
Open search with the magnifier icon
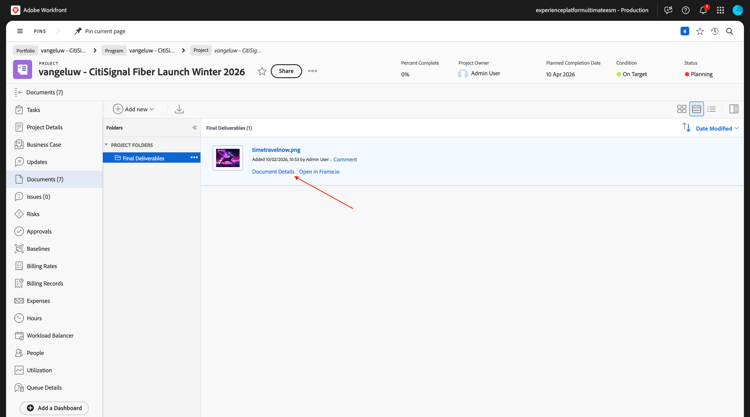pos(729,31)
